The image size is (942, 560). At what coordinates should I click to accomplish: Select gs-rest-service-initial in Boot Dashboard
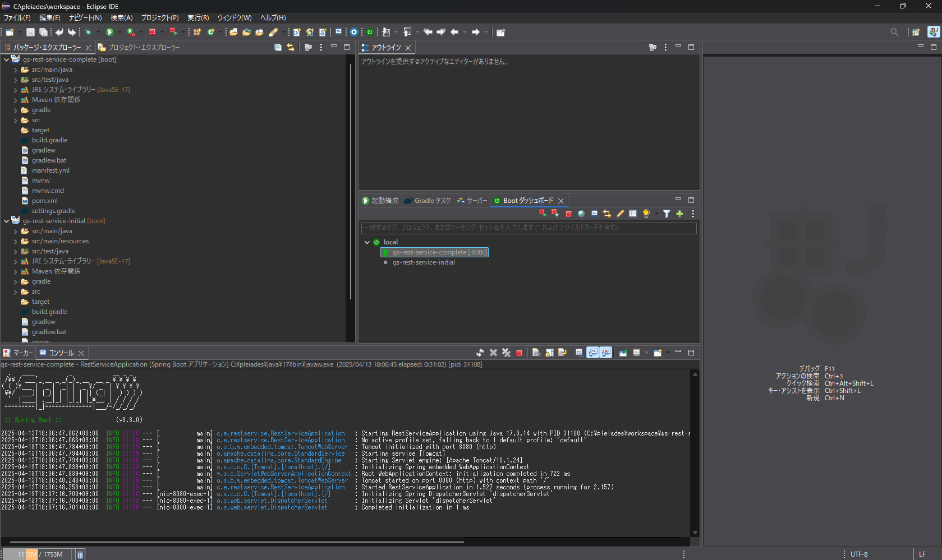tap(424, 262)
